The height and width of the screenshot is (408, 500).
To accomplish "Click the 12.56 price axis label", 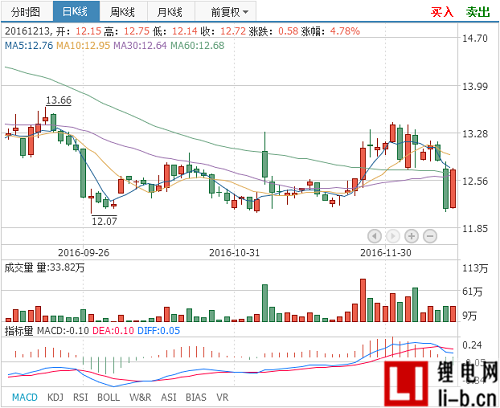I will click(x=475, y=181).
